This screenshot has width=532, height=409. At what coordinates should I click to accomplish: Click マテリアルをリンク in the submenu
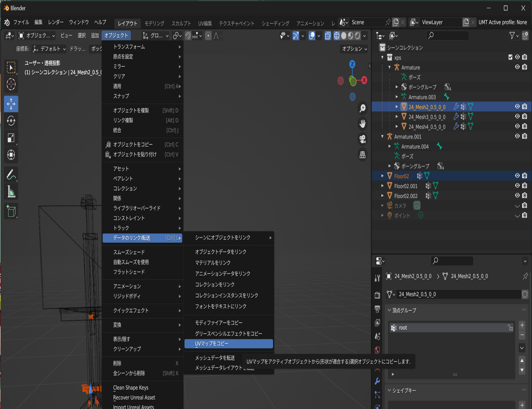213,263
